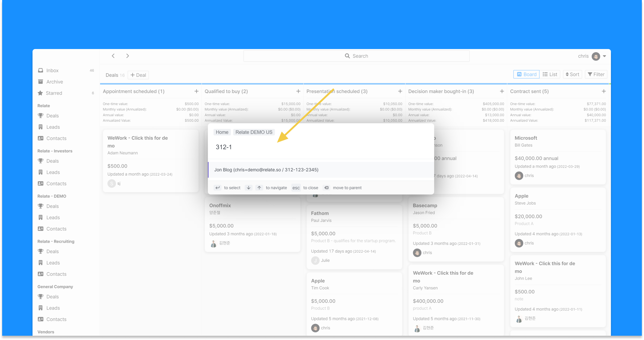Open the WeWork deal card for Adam Neumann
Image resolution: width=644 pixels, height=340 pixels.
[x=151, y=161]
